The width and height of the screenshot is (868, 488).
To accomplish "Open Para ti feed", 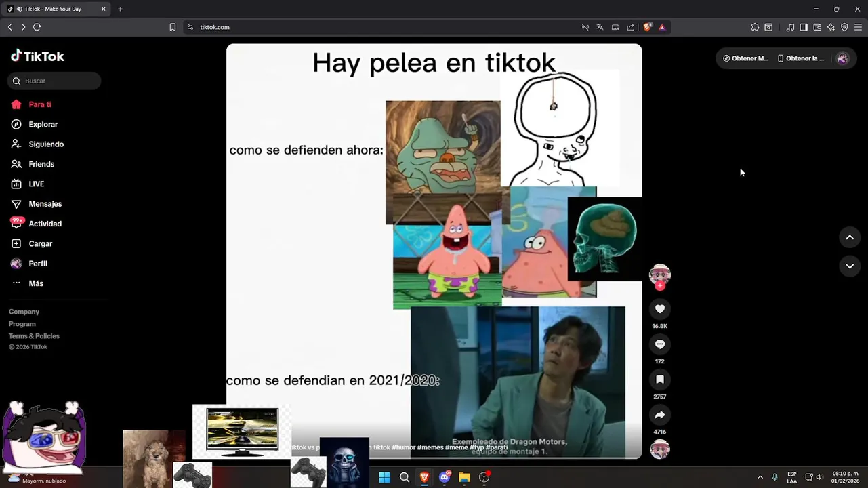I will (31, 104).
